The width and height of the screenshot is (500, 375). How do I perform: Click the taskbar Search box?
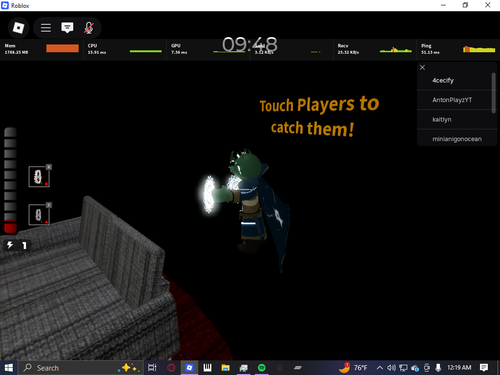[81, 368]
